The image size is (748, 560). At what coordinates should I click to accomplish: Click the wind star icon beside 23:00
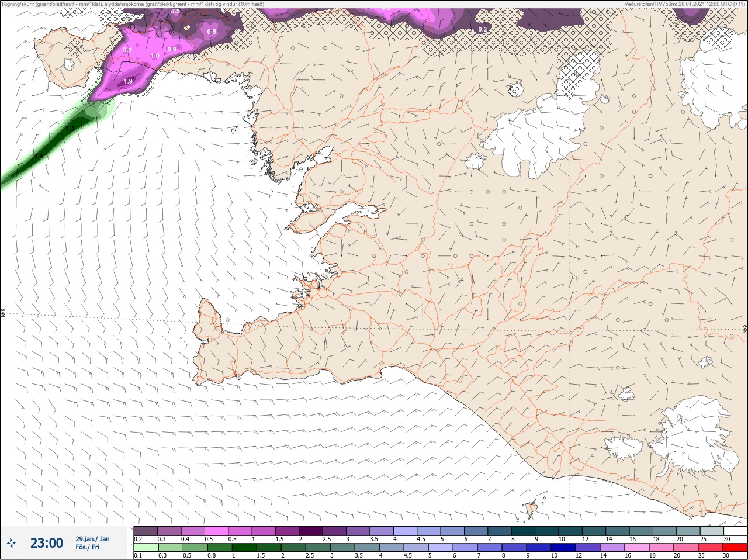(x=12, y=543)
